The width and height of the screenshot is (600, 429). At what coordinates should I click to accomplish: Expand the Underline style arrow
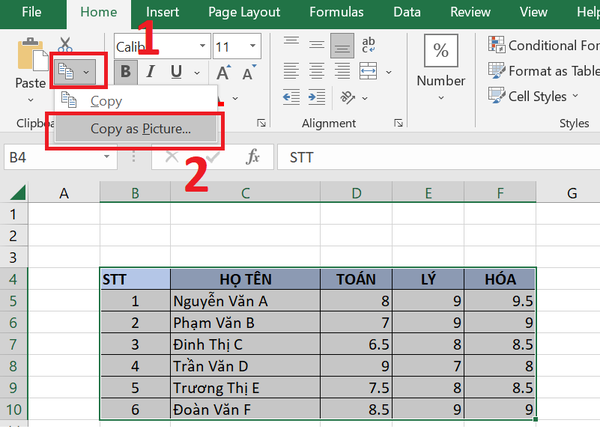pos(197,72)
